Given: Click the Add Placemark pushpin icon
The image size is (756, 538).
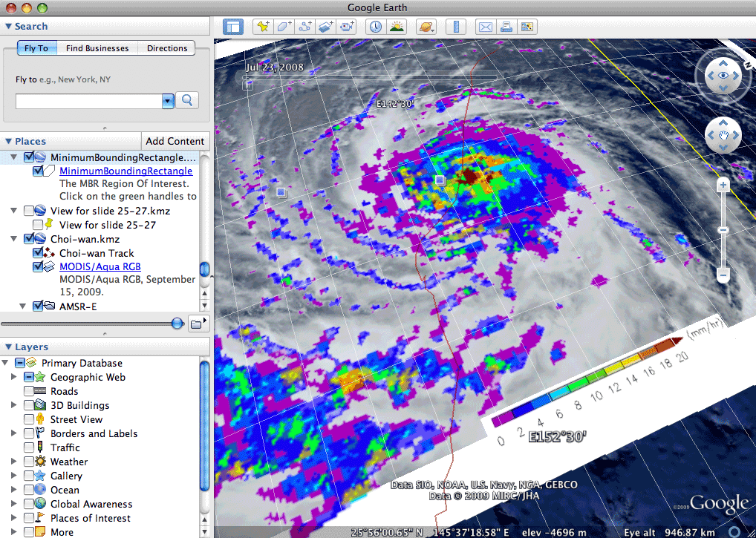Looking at the screenshot, I should point(263,27).
